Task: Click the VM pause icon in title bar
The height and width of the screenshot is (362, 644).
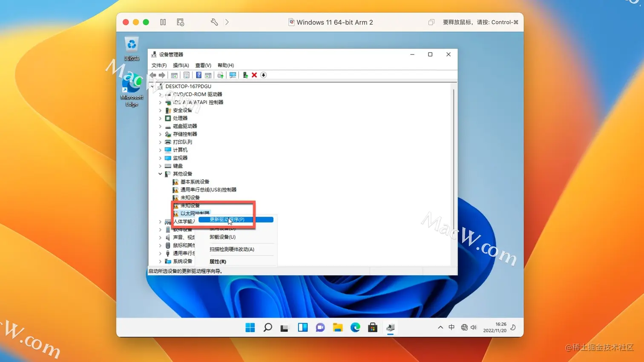Action: coord(163,22)
